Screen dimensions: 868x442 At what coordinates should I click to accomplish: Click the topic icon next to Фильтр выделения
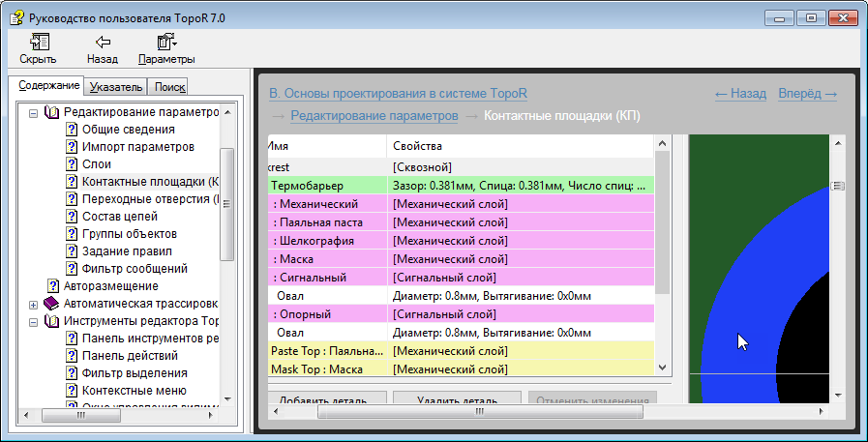(72, 373)
